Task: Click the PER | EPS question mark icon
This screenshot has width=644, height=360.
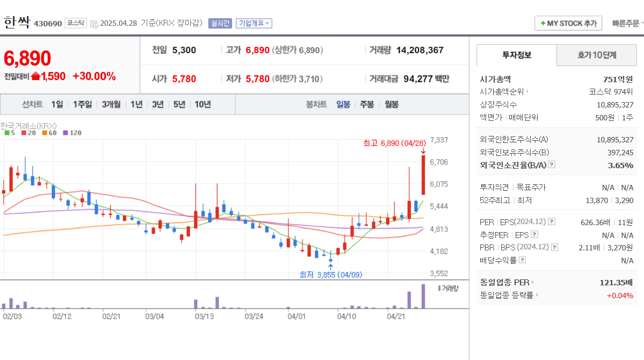Action: click(551, 221)
